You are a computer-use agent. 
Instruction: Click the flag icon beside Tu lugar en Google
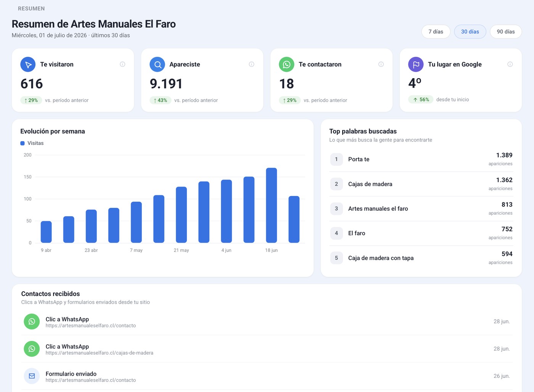416,64
